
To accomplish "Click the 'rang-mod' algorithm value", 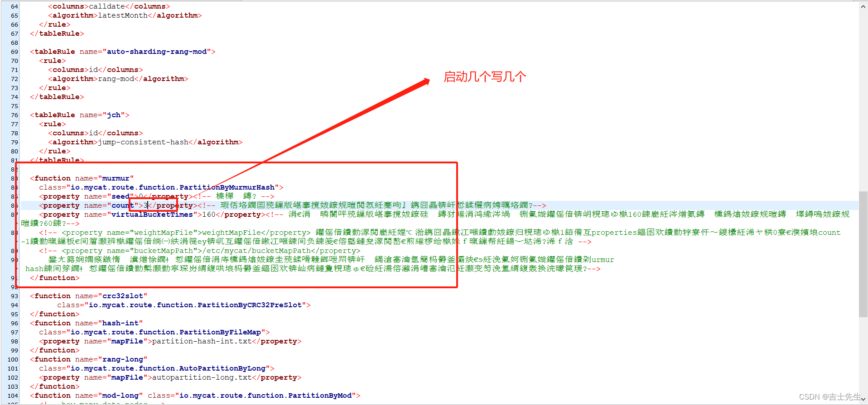I will [x=116, y=79].
